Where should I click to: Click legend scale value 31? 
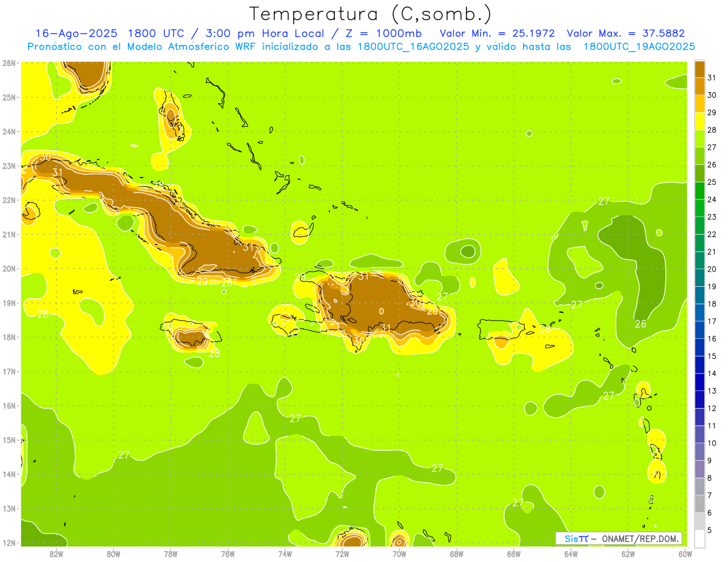[x=712, y=77]
